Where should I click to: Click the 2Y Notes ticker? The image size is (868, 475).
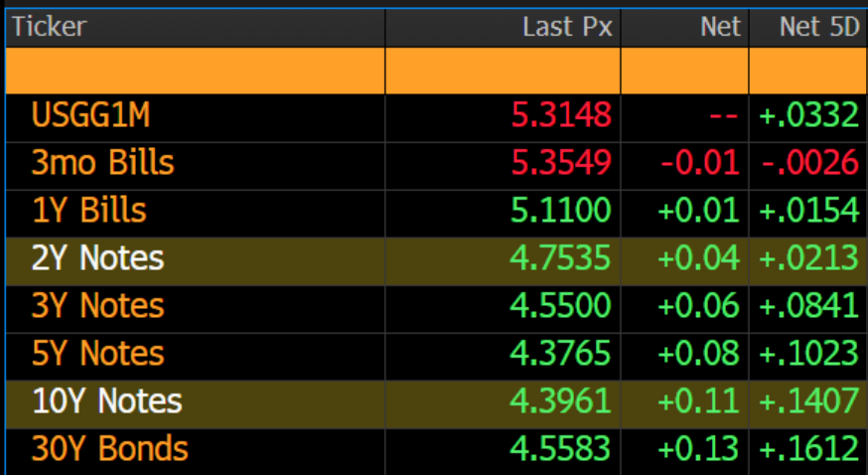coord(98,258)
